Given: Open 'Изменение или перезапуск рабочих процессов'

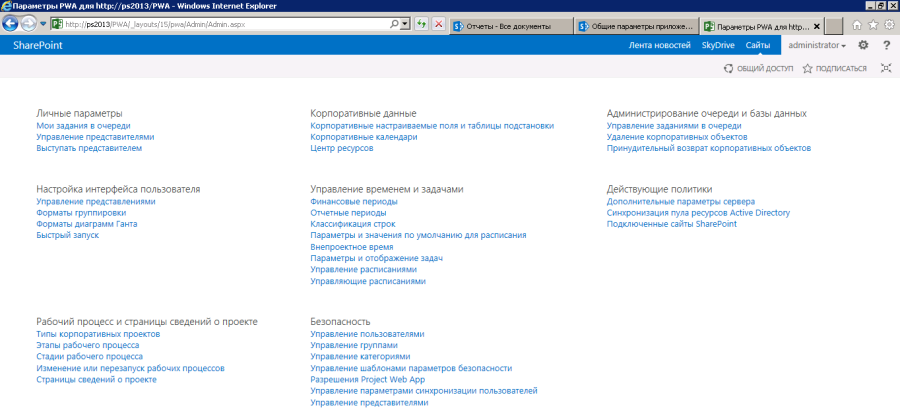Looking at the screenshot, I should pos(130,368).
